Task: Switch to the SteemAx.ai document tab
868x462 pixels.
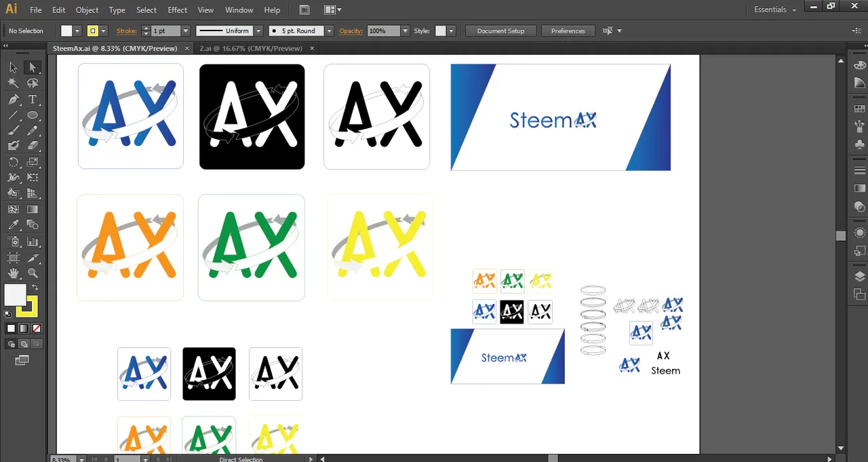Action: coord(115,48)
